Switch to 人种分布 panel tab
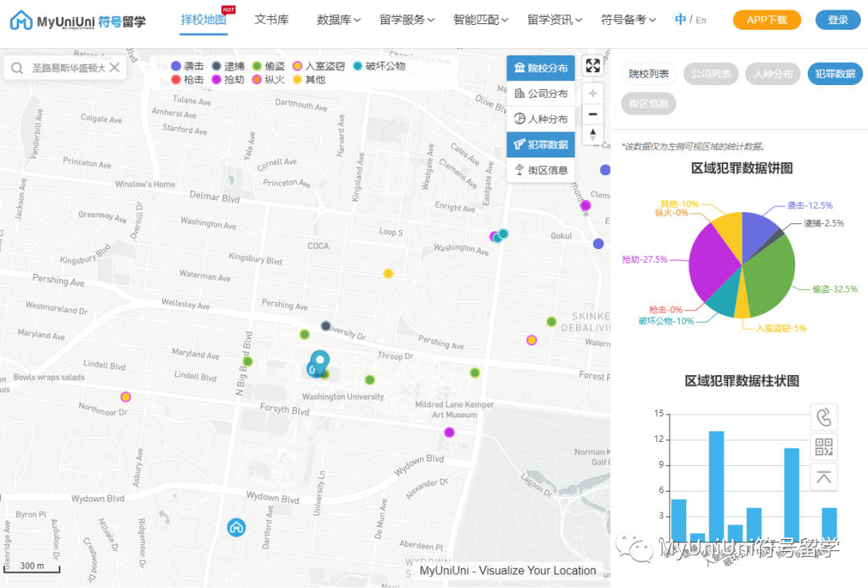 pos(773,74)
